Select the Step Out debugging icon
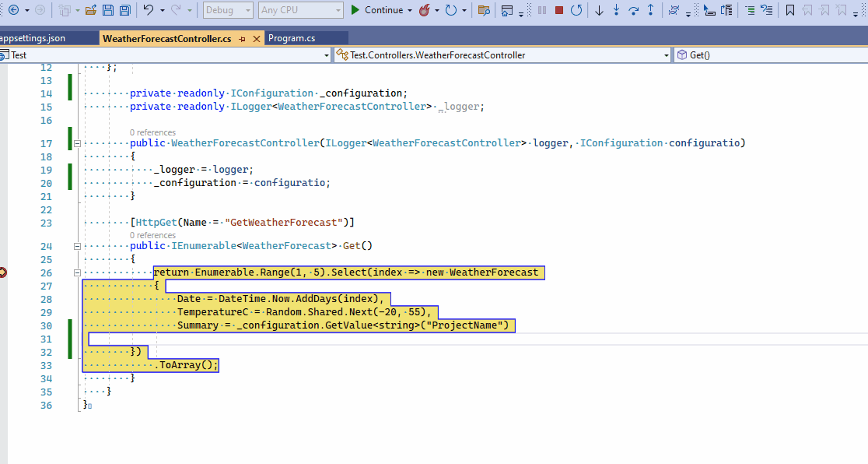The image size is (868, 464). point(650,10)
